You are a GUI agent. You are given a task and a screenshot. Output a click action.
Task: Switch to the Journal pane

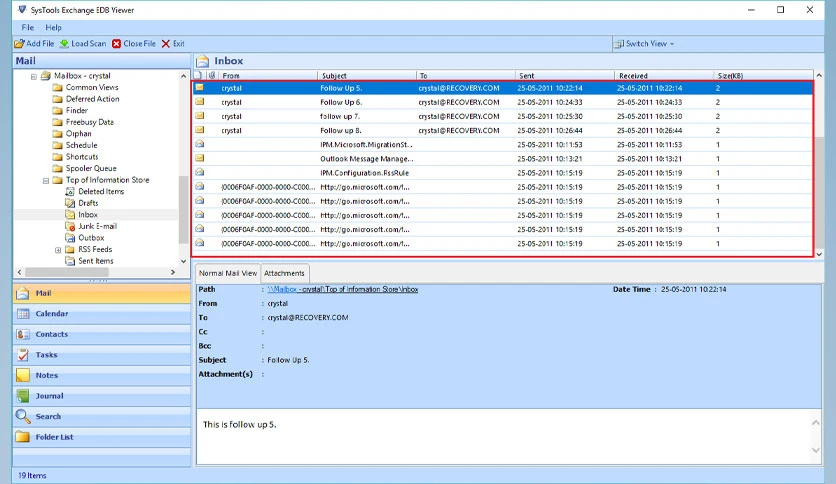coord(101,396)
